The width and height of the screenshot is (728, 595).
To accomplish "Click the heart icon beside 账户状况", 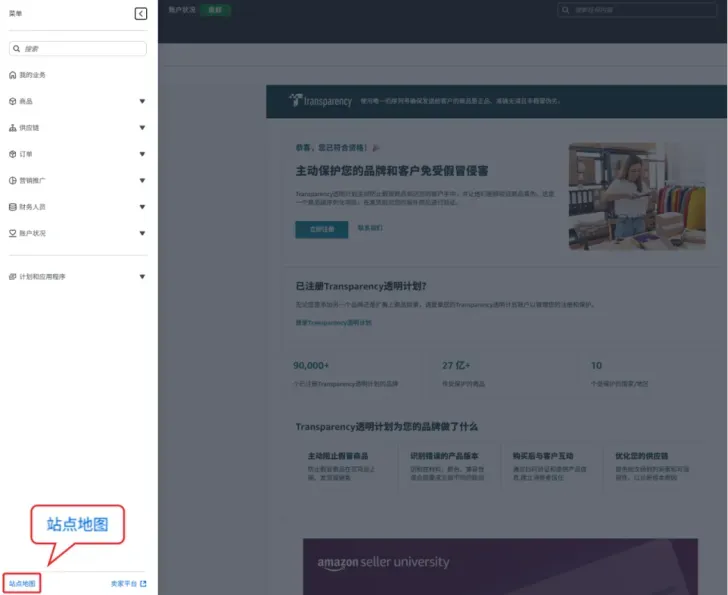I will pos(13,233).
